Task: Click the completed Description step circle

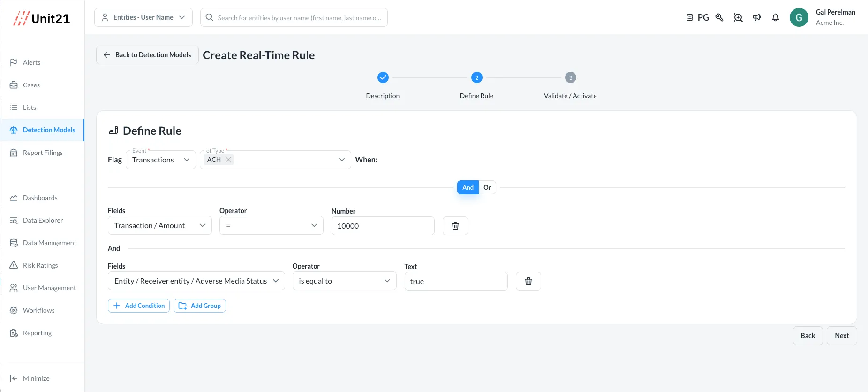Action: point(383,77)
